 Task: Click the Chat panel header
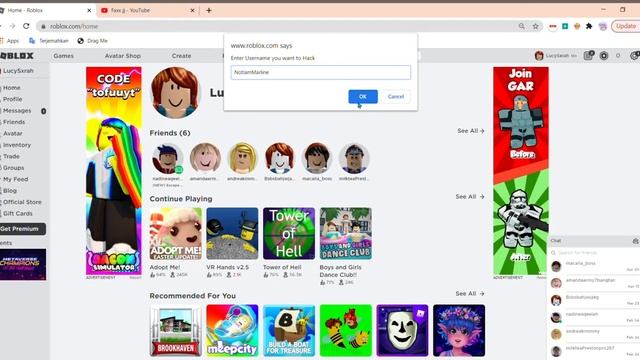(x=593, y=241)
